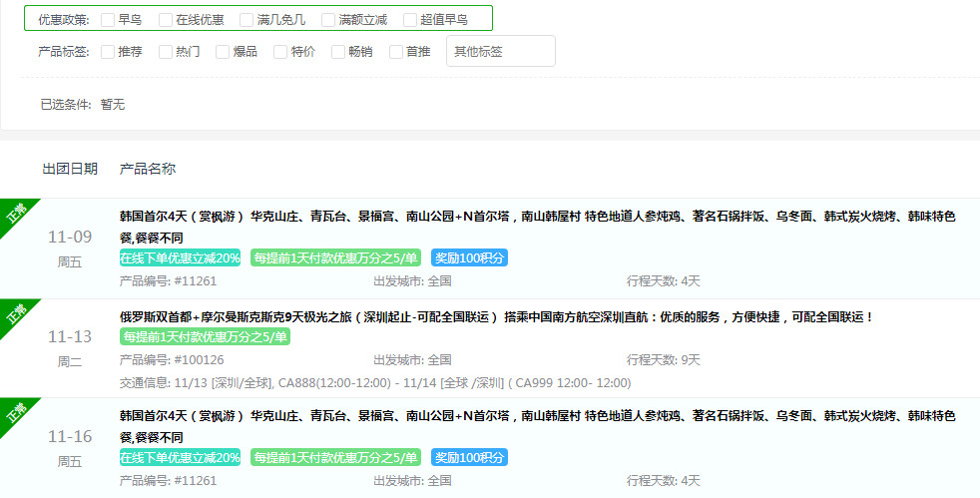Click 出发城市: 全国 in 11-13 row
Screen dimensions: 980x498
point(412,360)
